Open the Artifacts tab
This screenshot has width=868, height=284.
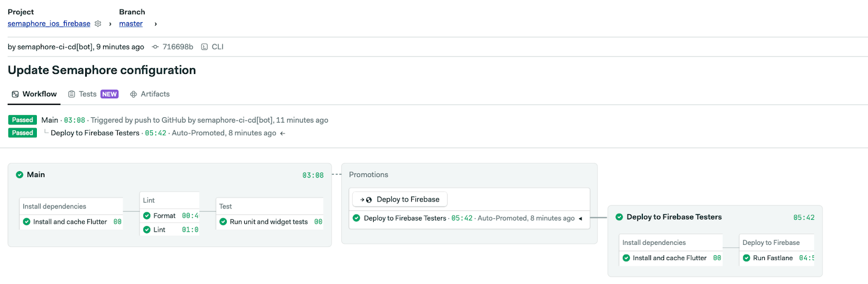155,94
